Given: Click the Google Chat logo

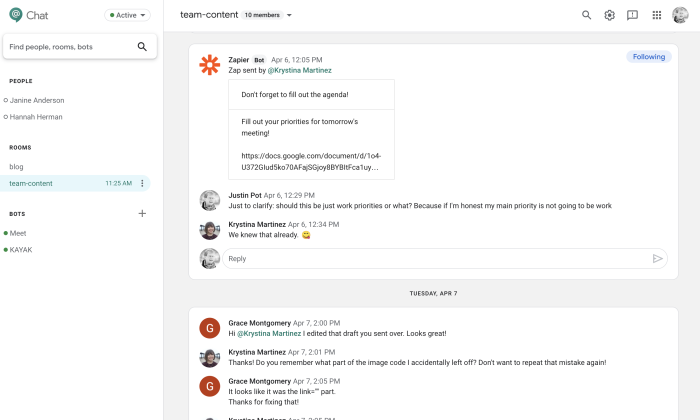Looking at the screenshot, I should coord(16,15).
